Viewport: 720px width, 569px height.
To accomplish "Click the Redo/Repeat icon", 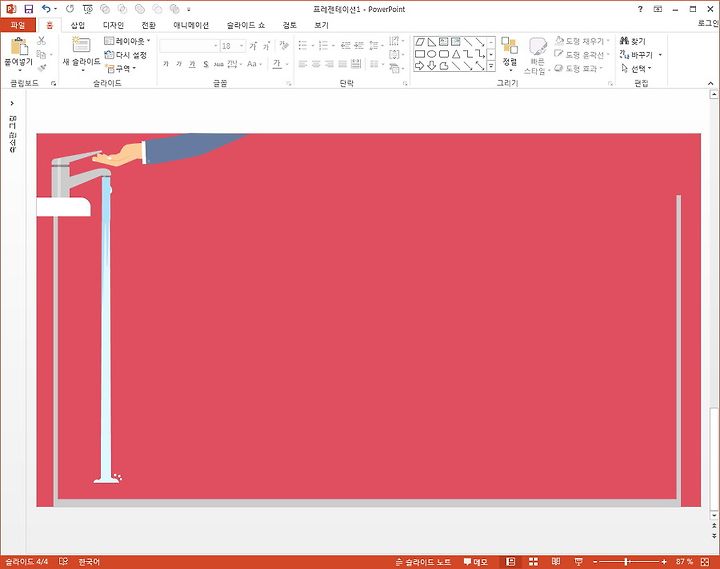I will coord(70,9).
